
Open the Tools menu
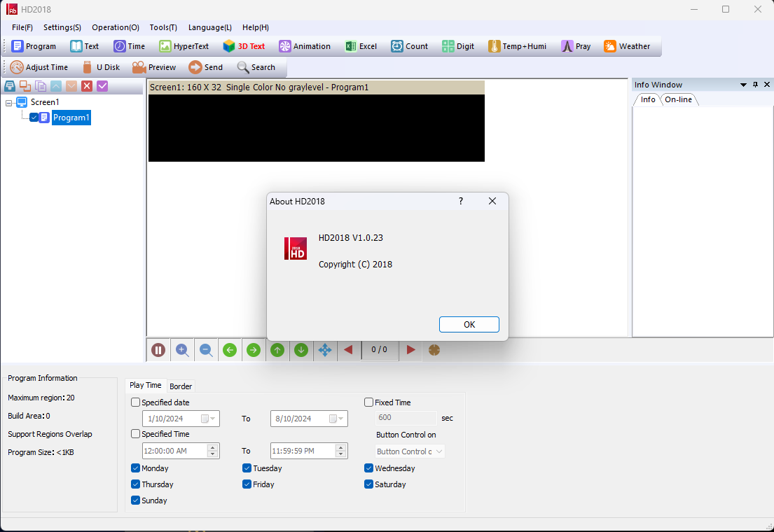click(x=163, y=27)
